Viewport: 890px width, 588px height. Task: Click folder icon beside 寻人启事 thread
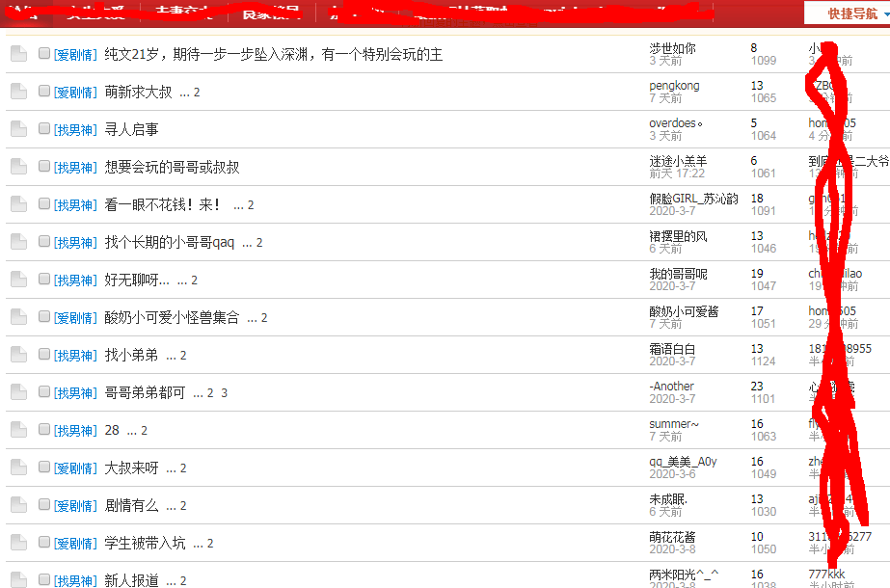point(18,129)
